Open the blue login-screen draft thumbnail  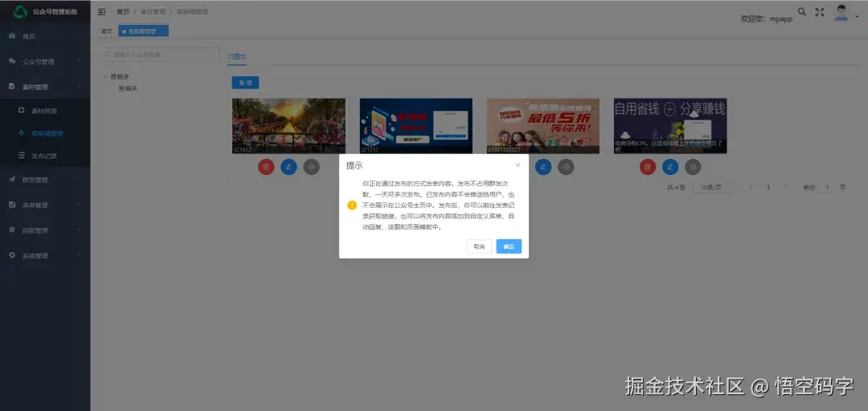tap(416, 125)
